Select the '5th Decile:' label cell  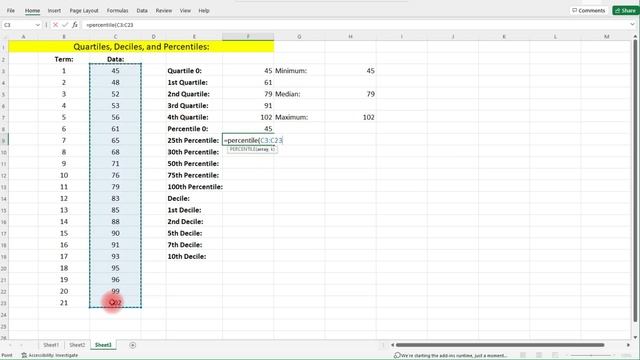[x=194, y=233]
